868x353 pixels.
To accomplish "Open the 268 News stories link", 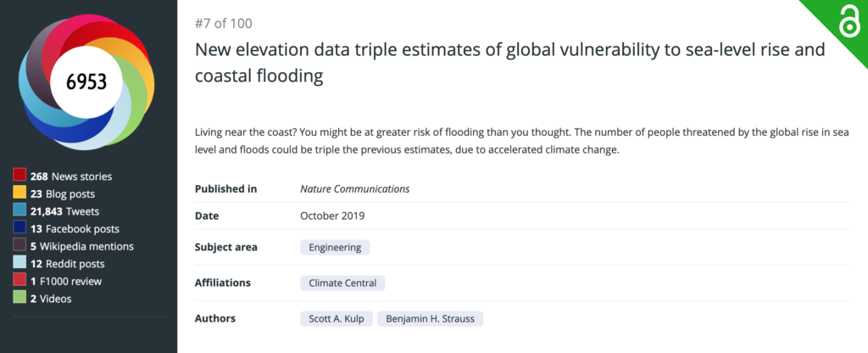I will pos(71,176).
